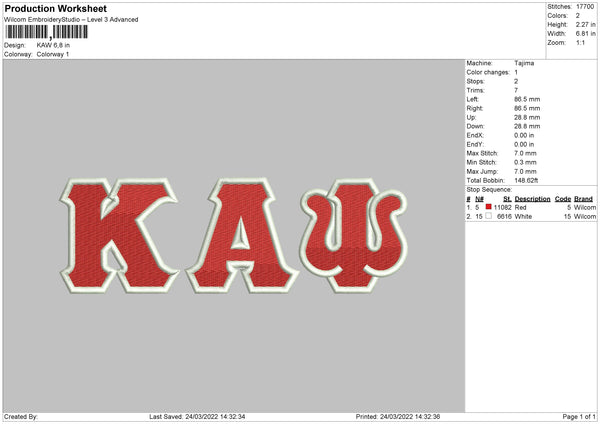Click the EndY value 0.00 in

[x=524, y=144]
